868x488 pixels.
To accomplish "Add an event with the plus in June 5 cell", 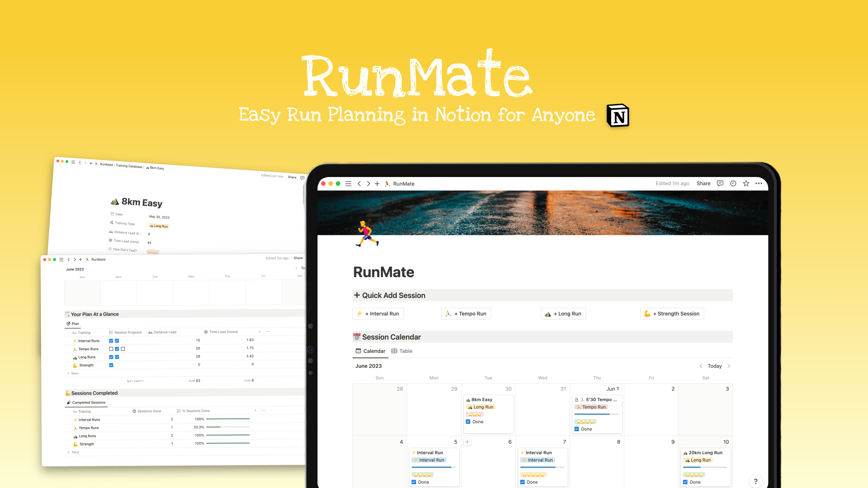I will tap(467, 442).
